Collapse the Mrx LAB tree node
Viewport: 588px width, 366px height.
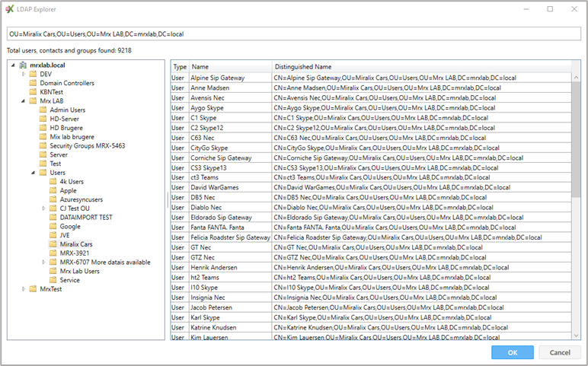24,100
